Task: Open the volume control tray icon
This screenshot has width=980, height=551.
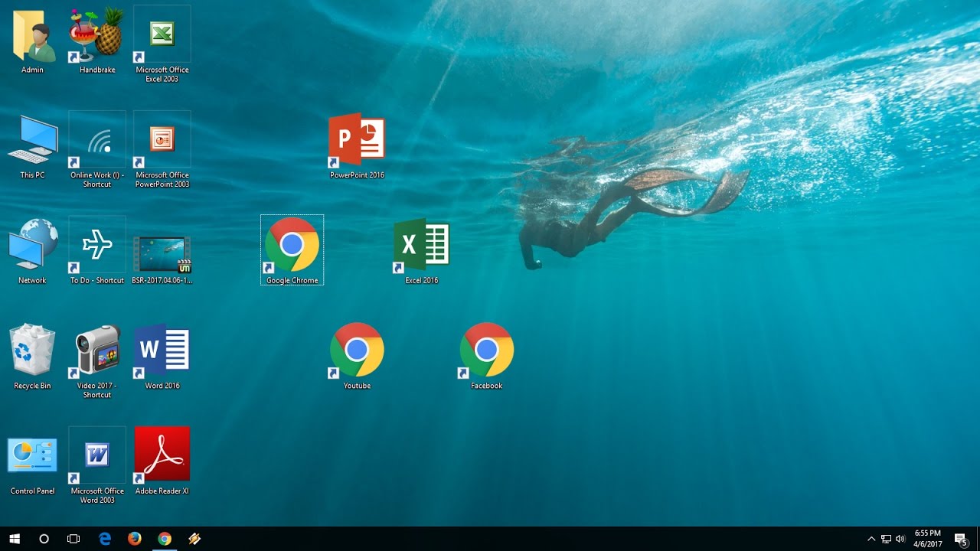Action: [900, 539]
